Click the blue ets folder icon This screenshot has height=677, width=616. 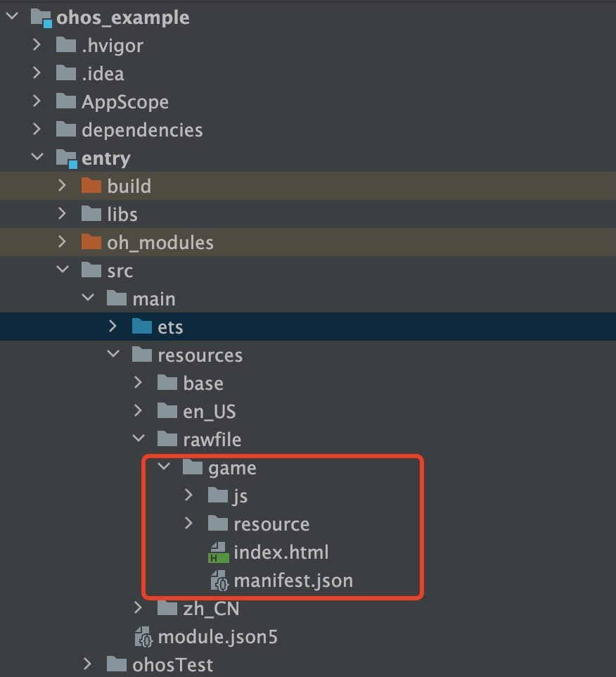[x=142, y=327]
